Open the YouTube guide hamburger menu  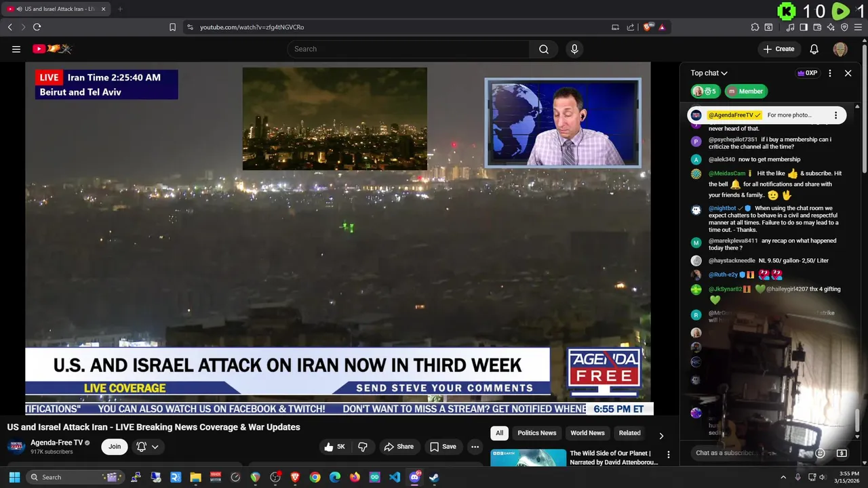pos(16,49)
